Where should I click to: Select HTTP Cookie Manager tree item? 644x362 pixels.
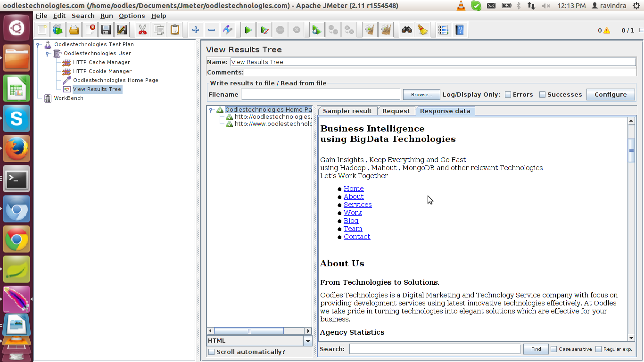tap(102, 71)
